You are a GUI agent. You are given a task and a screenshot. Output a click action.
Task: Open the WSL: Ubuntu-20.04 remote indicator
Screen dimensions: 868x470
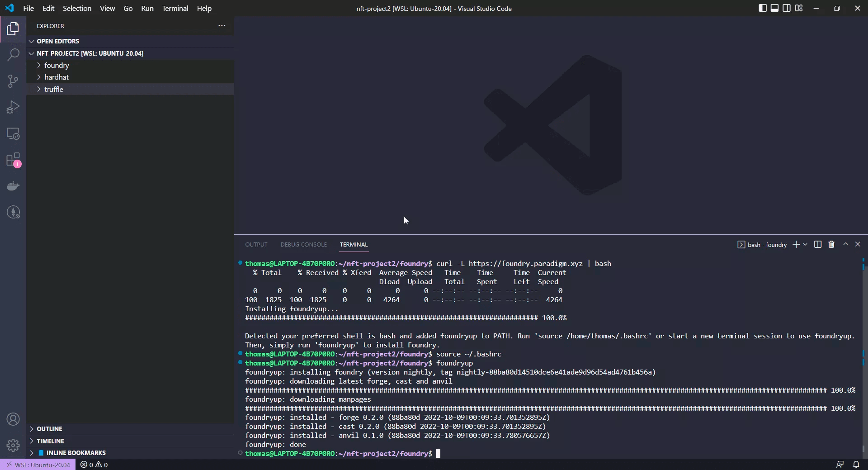(38, 465)
